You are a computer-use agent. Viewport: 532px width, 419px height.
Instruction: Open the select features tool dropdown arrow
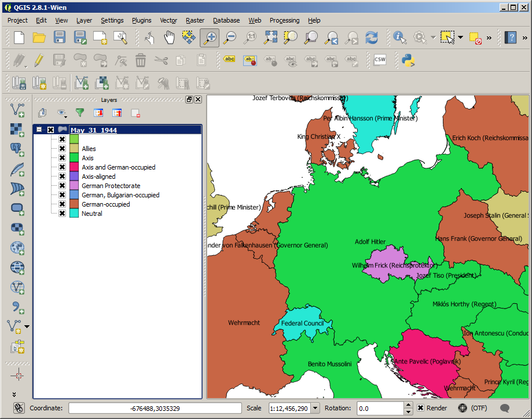point(461,38)
